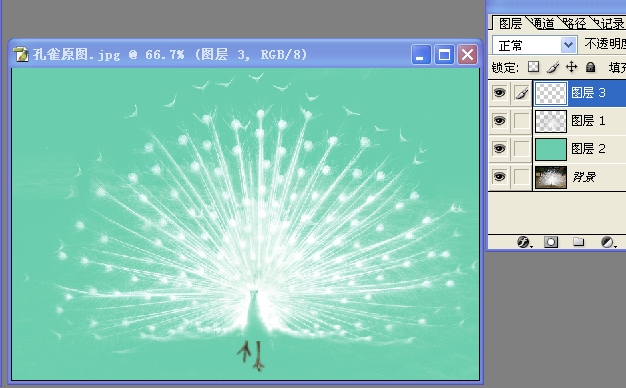This screenshot has height=388, width=626.
Task: Click the document icon in the 孔雀原图.jpg title bar
Action: [22, 54]
